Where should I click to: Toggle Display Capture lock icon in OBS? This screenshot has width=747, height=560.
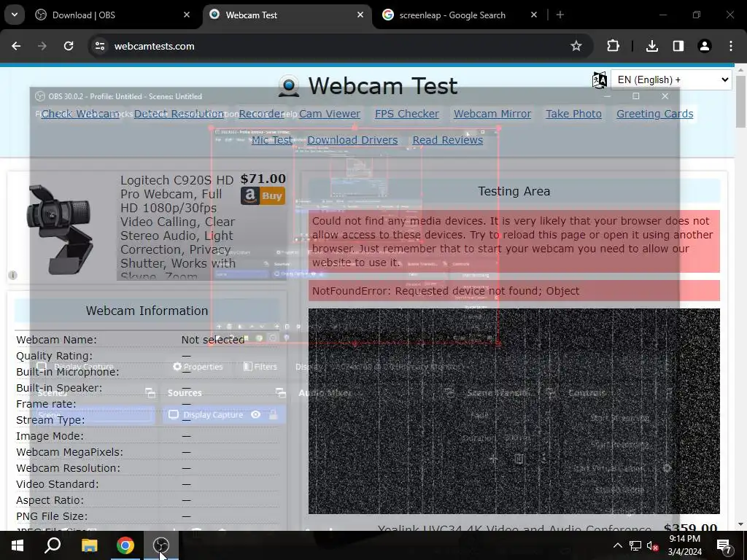273,414
